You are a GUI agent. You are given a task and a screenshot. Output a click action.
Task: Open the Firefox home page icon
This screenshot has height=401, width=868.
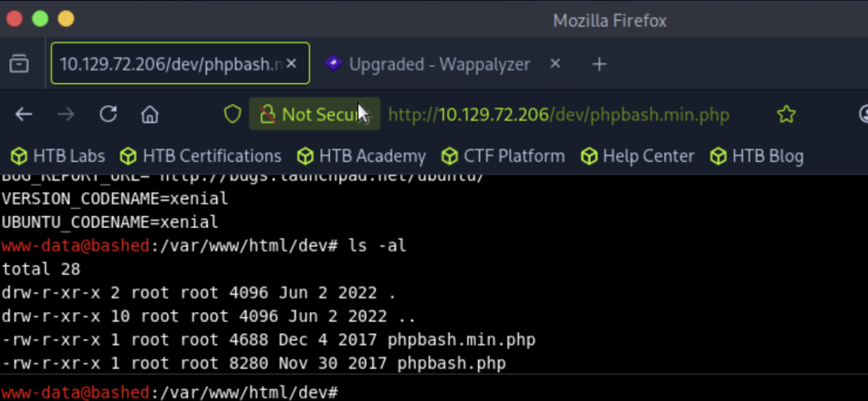pos(149,114)
